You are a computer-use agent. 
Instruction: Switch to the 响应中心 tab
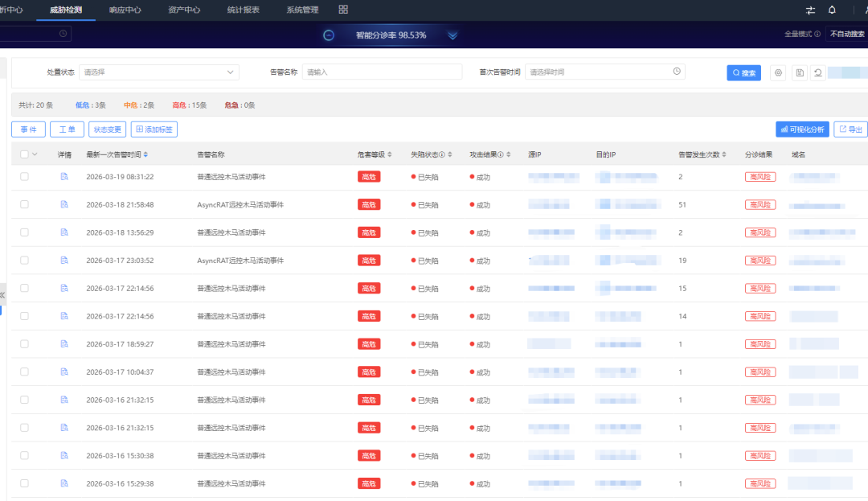(x=125, y=10)
